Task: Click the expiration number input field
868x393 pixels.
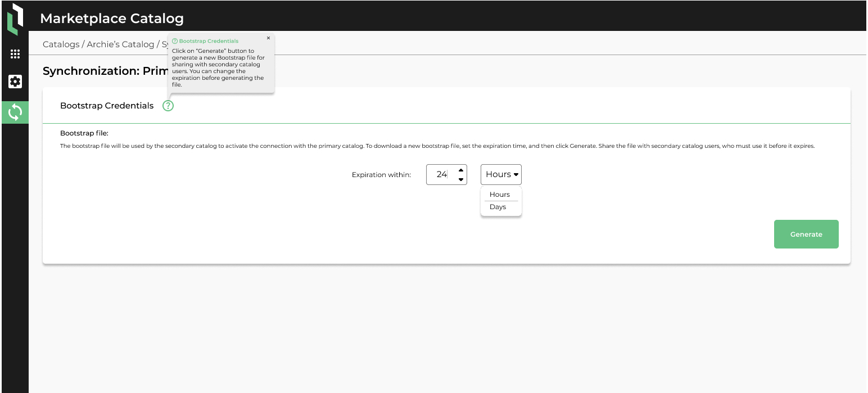Action: click(446, 174)
